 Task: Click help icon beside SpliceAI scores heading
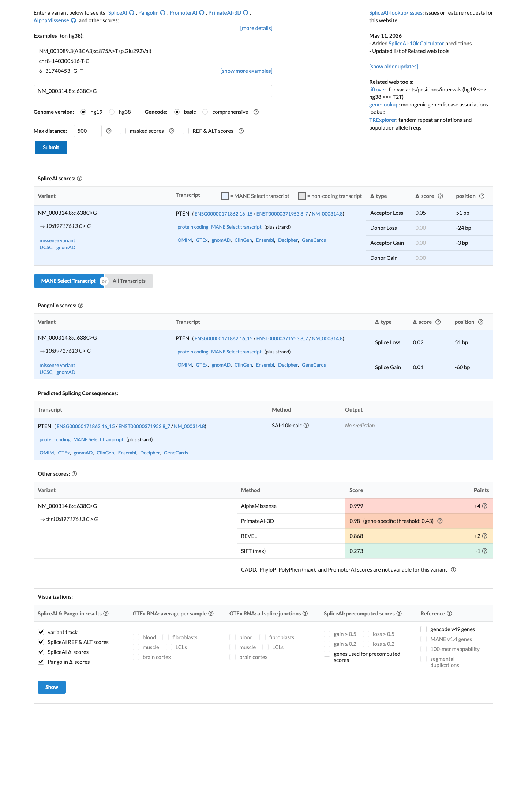coord(79,179)
